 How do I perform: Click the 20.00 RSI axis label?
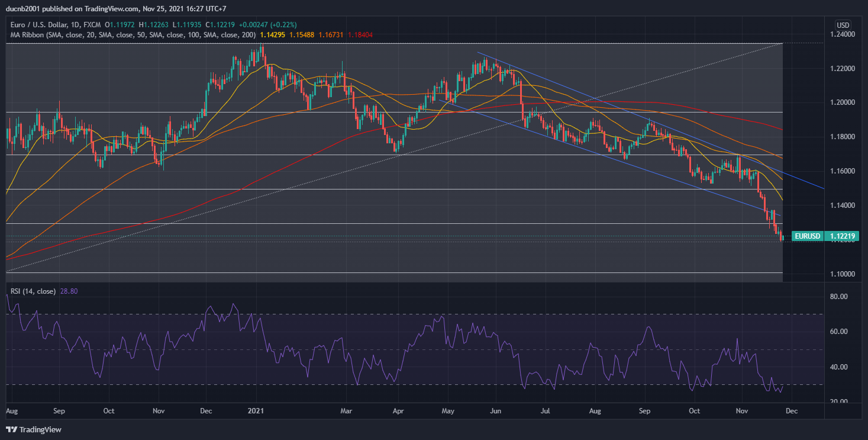(x=840, y=402)
